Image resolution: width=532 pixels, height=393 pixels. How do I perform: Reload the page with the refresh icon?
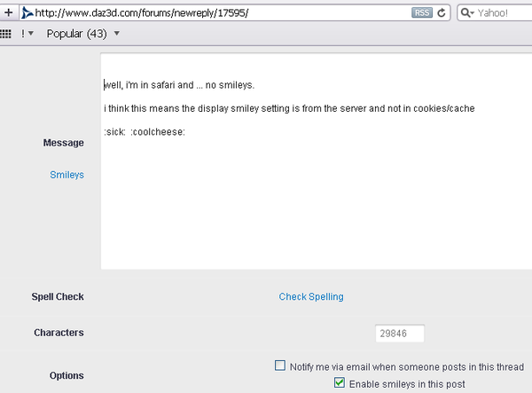coord(441,13)
